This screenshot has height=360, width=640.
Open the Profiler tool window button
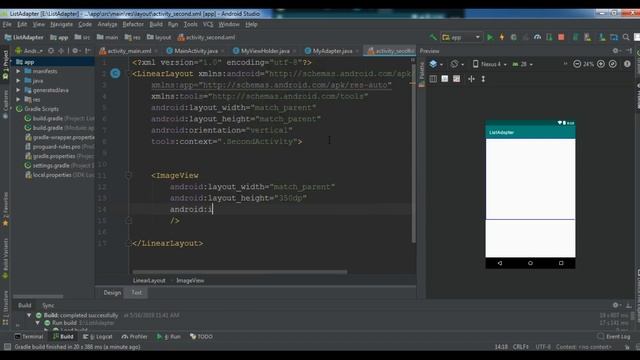pyautogui.click(x=134, y=337)
